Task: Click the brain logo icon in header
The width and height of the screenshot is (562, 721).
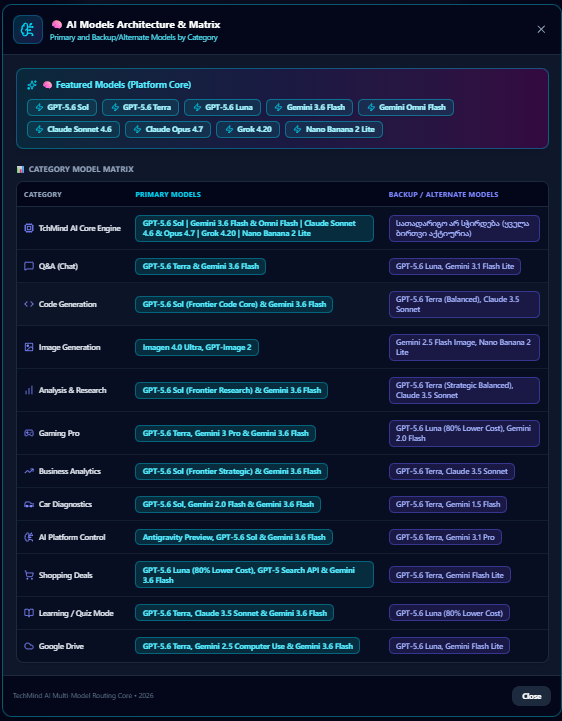Action: coord(28,30)
